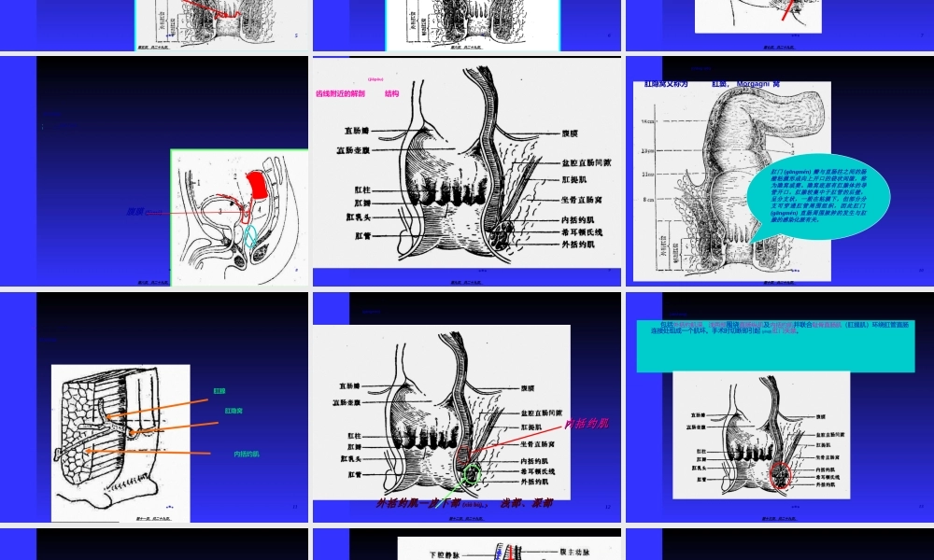The height and width of the screenshot is (560, 934).
Task: Click the 希耳顿氏线 label
Action: [582, 231]
